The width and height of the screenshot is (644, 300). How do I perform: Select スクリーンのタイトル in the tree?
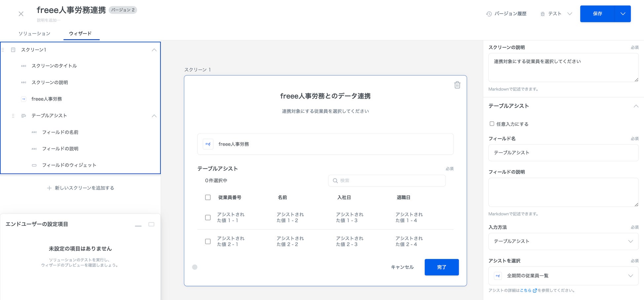pyautogui.click(x=54, y=66)
